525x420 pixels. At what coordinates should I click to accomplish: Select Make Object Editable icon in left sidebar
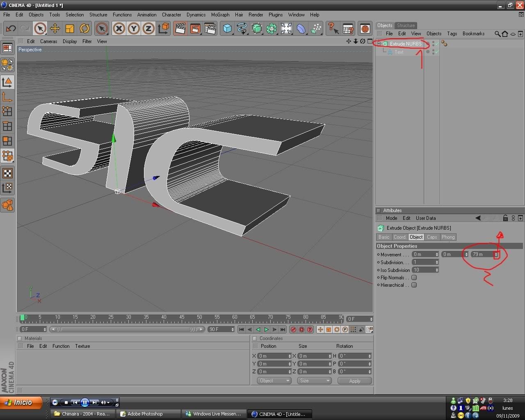point(7,64)
